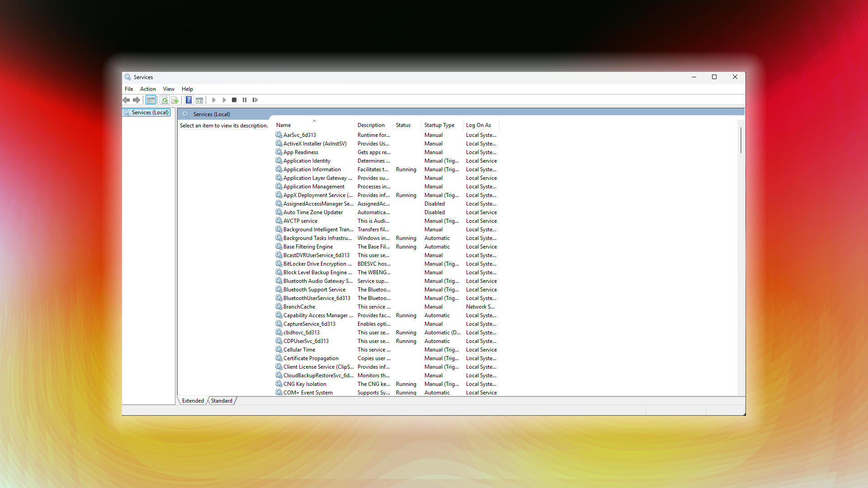Select the BluetoothUserService_6d313 service
Screen dimensions: 868x488
click(316, 298)
